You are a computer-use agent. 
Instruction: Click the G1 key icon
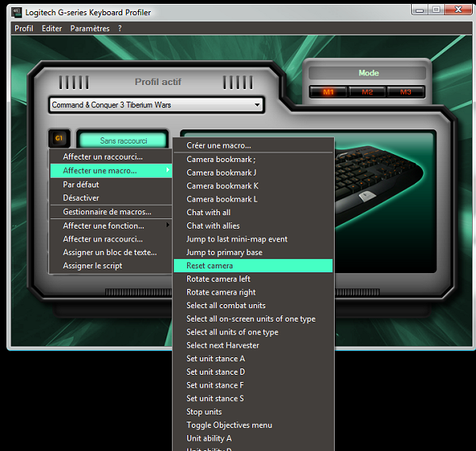click(59, 139)
